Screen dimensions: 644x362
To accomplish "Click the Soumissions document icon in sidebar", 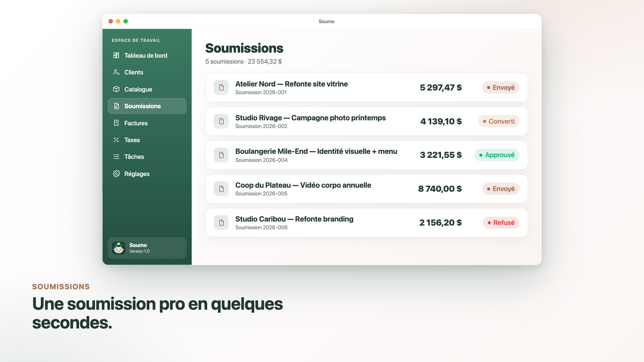I will 116,106.
